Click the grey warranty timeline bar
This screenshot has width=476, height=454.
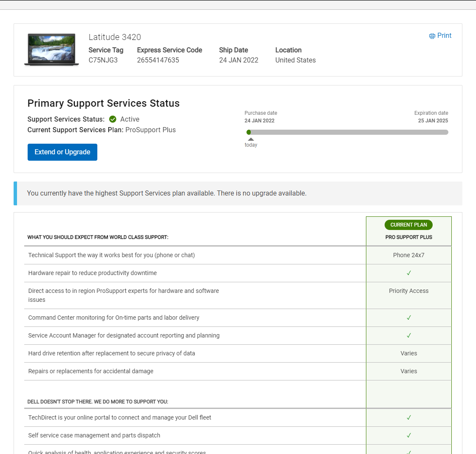click(x=347, y=132)
